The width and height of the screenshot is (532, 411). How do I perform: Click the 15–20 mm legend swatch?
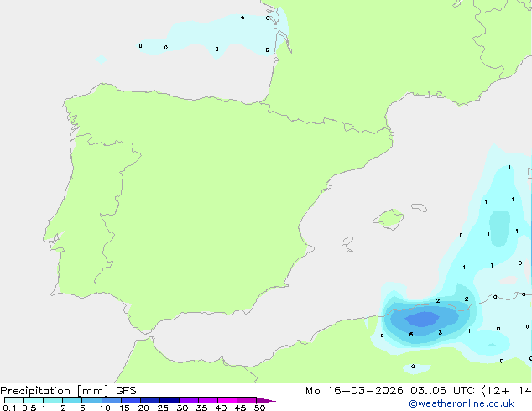pos(131,400)
